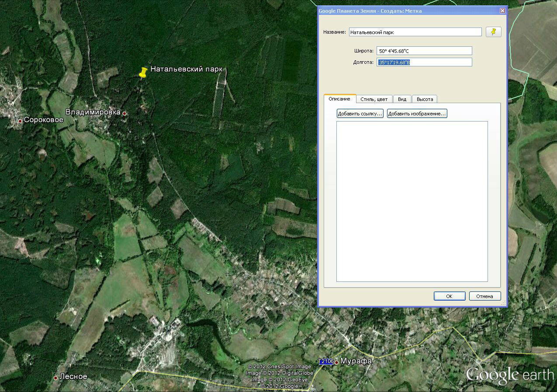This screenshot has width=557, height=392.
Task: Click the Лесное place marker dot
Action: point(56,378)
